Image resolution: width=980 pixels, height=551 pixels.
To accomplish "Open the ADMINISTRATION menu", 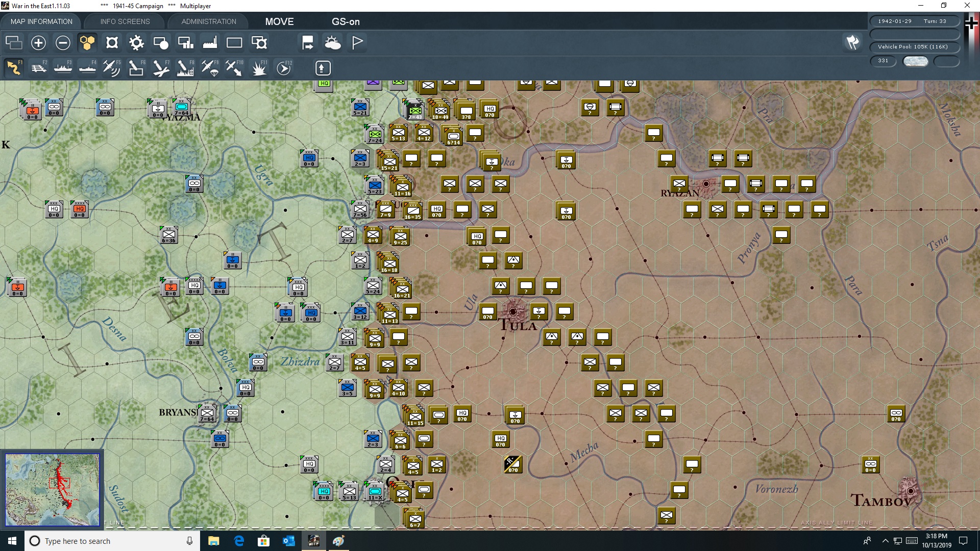I will (x=208, y=21).
